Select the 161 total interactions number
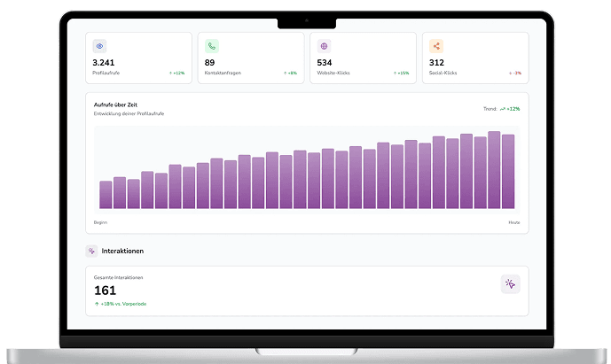 (x=105, y=290)
